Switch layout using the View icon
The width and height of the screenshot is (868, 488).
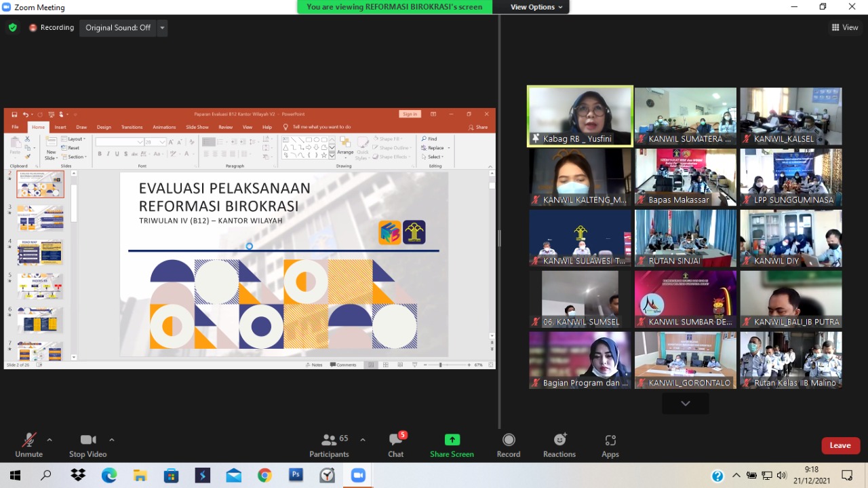click(845, 28)
